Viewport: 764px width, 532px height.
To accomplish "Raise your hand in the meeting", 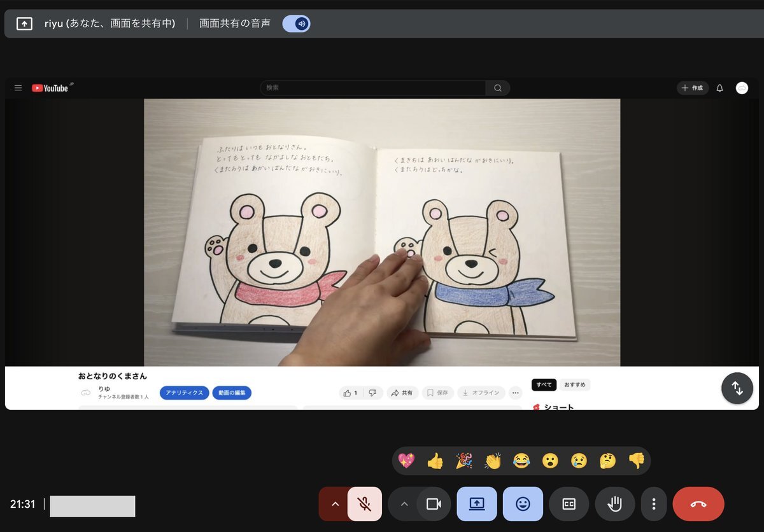I will coord(615,504).
